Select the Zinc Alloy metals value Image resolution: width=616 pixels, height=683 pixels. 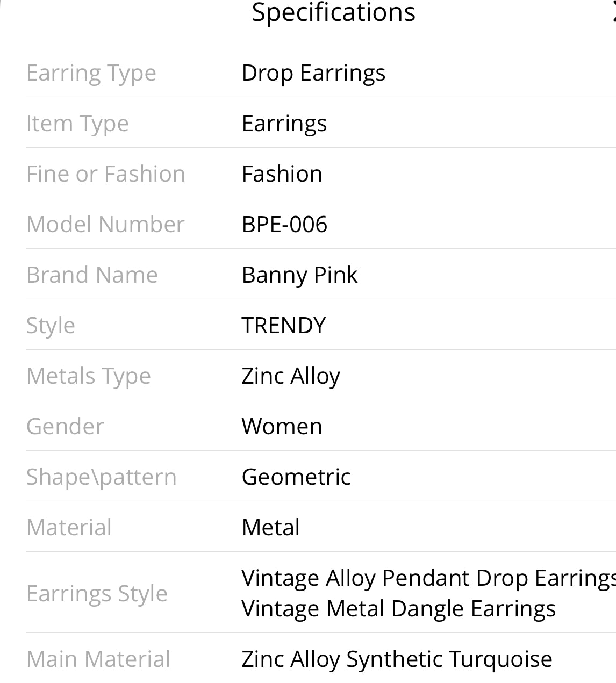point(291,376)
